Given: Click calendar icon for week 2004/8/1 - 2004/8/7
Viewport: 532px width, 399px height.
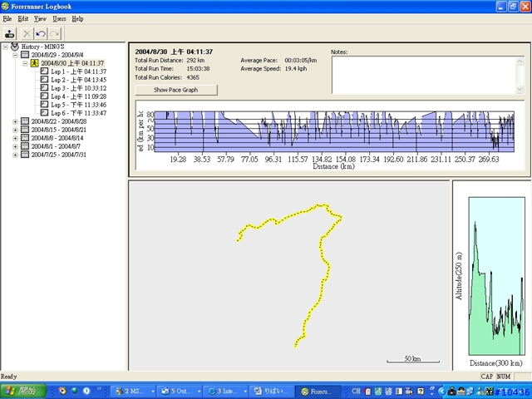Looking at the screenshot, I should click(25, 146).
